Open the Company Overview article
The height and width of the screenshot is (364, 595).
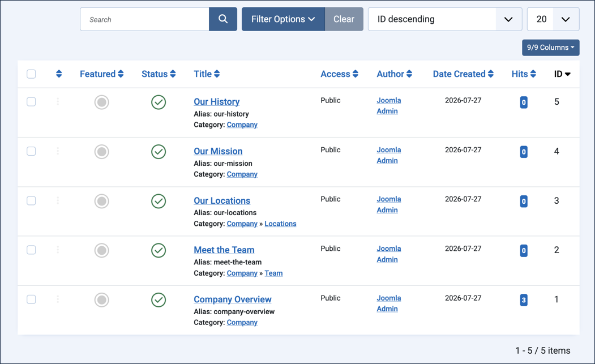233,299
